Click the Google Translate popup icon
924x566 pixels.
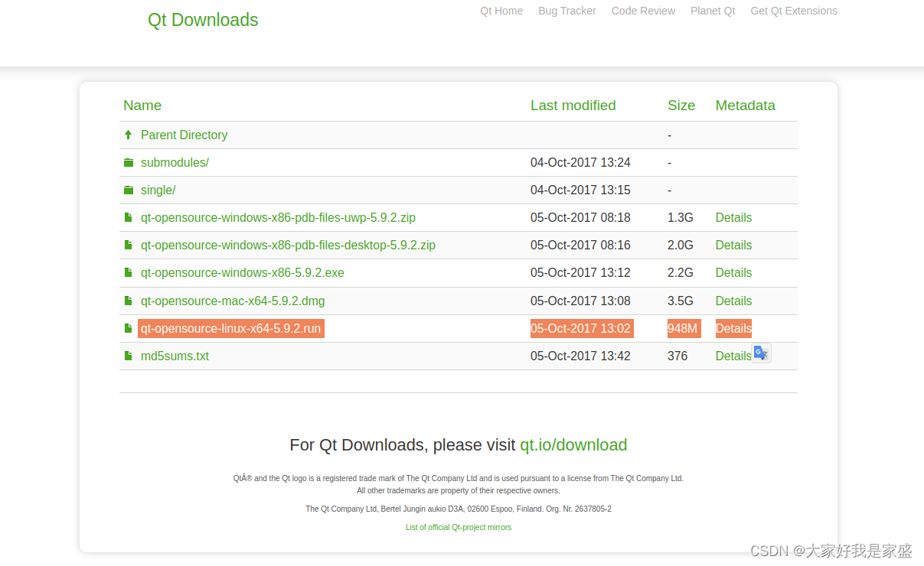click(761, 353)
